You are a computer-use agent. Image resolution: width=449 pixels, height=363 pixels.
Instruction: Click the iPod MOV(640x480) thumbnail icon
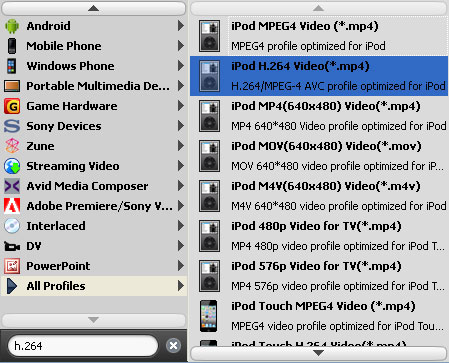coord(209,156)
